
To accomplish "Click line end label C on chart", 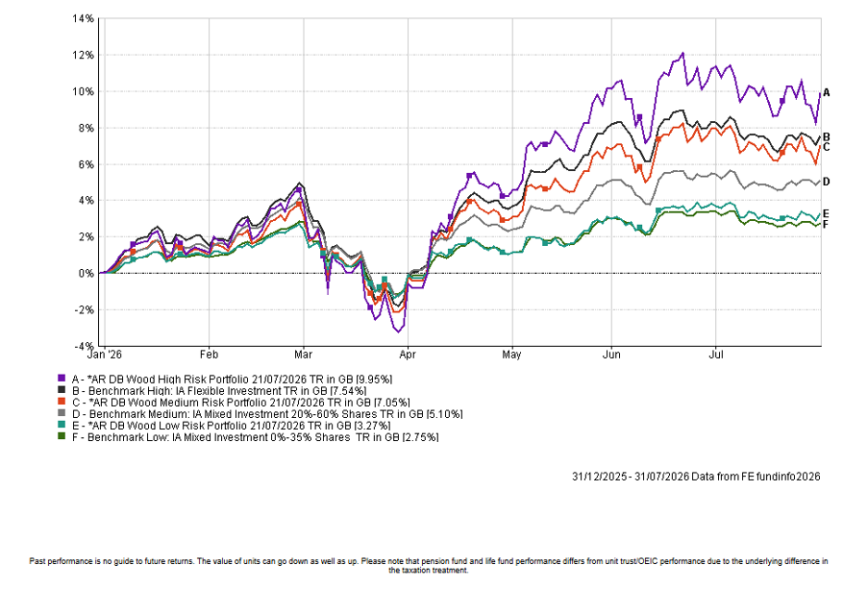I will (x=826, y=147).
